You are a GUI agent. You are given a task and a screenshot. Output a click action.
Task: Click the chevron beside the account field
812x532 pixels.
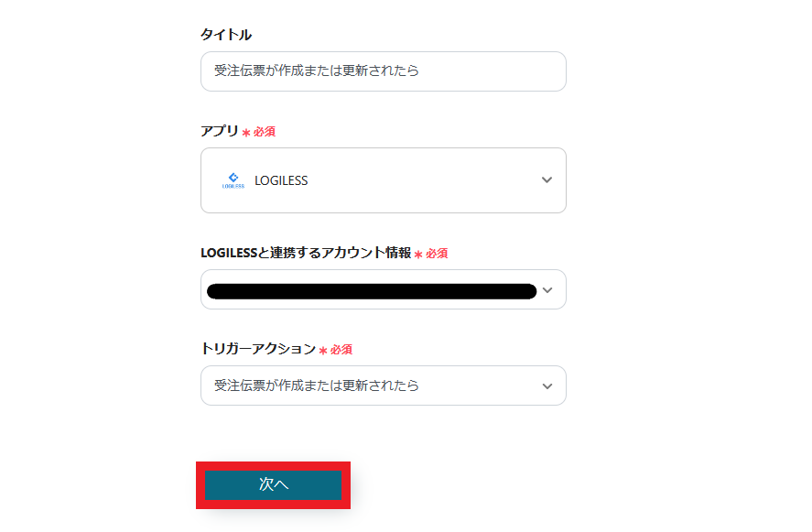click(x=547, y=290)
